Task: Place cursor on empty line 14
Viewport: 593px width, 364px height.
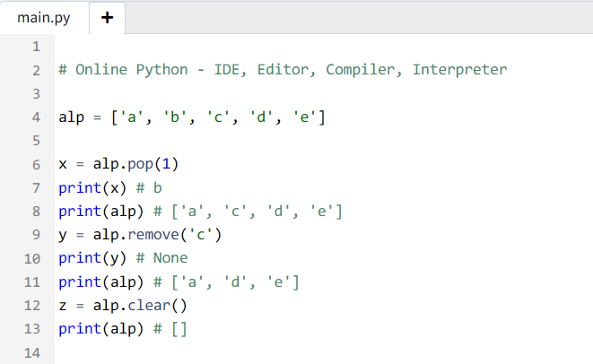Action: click(324, 352)
